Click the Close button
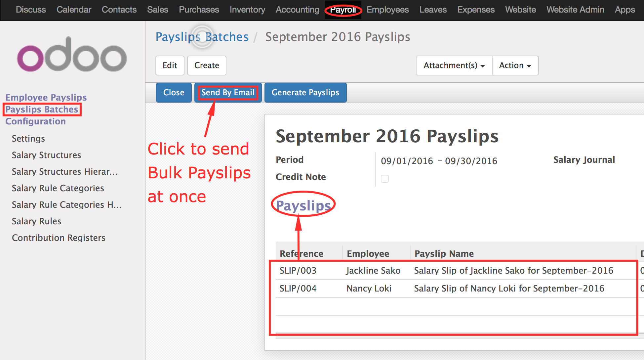This screenshot has height=360, width=644. tap(174, 93)
